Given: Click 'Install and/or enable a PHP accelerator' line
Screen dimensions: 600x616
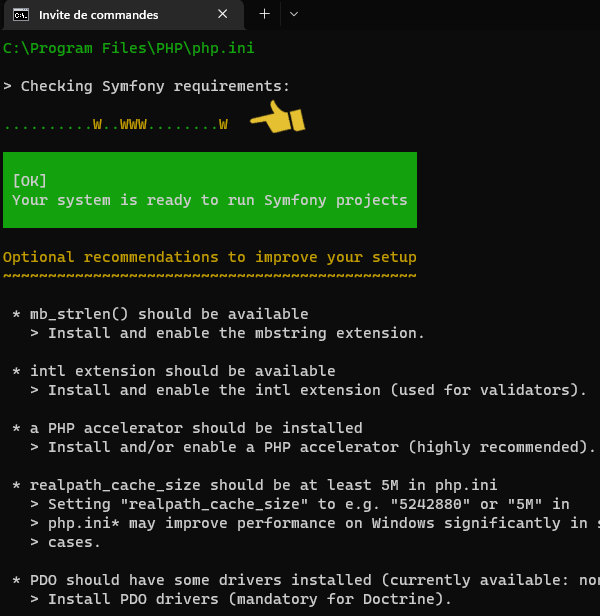Looking at the screenshot, I should (313, 447).
